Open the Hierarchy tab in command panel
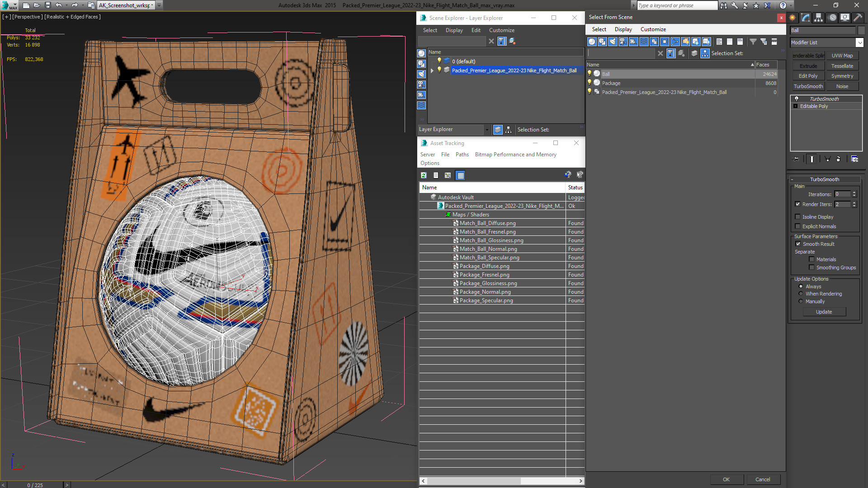This screenshot has width=868, height=488. (819, 18)
